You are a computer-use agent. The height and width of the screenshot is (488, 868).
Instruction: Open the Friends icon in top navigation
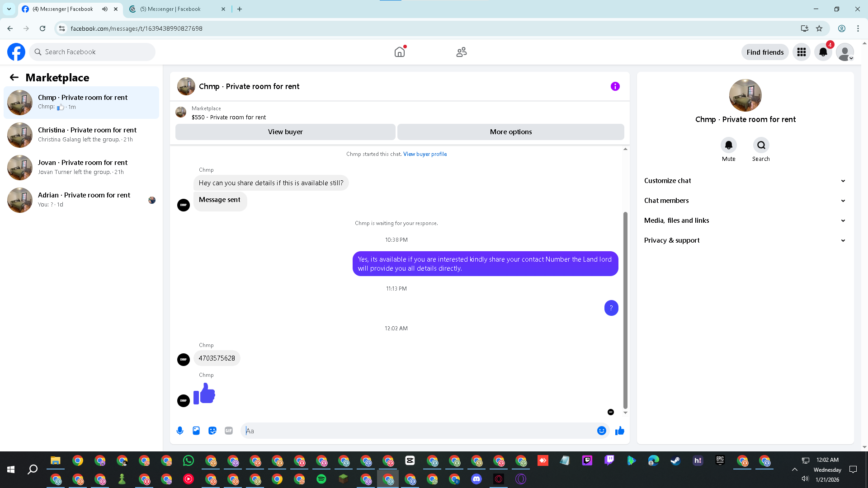462,52
